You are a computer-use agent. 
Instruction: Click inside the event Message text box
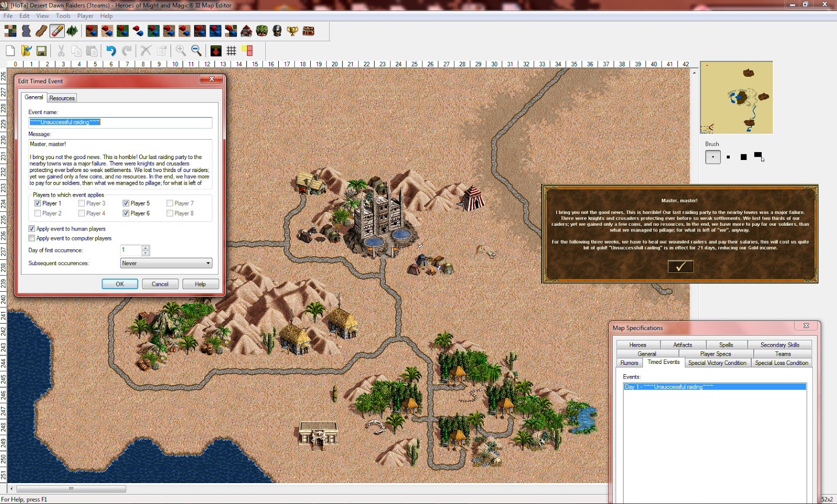click(x=120, y=163)
